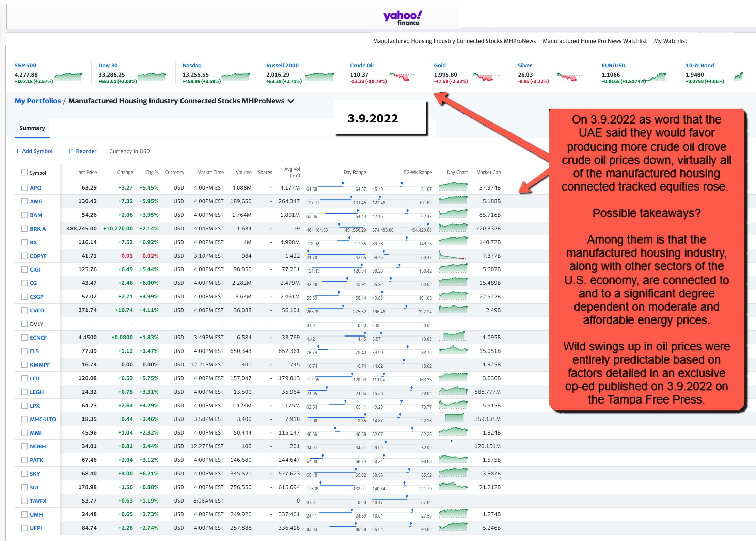Open the KMMPF ticker symbol

(x=40, y=365)
